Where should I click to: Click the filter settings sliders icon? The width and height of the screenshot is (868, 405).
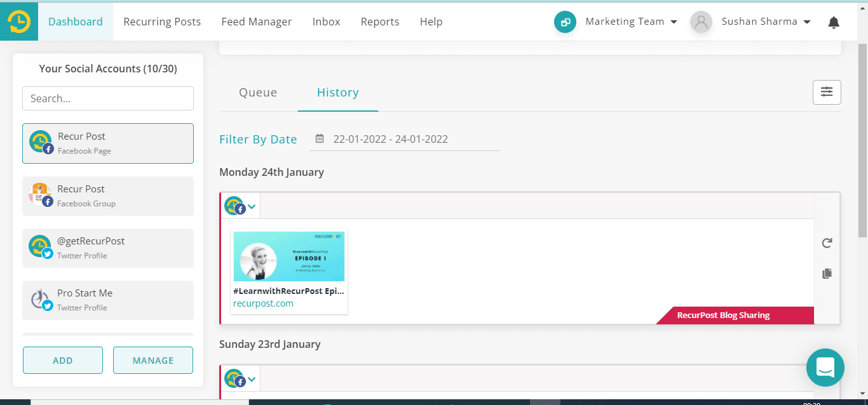827,92
